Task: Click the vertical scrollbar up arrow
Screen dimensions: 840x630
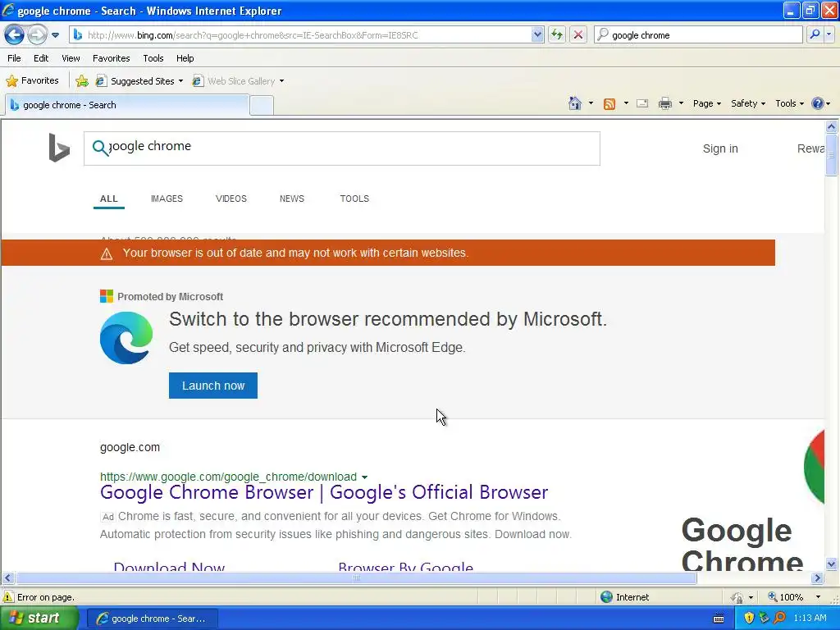Action: click(x=832, y=127)
